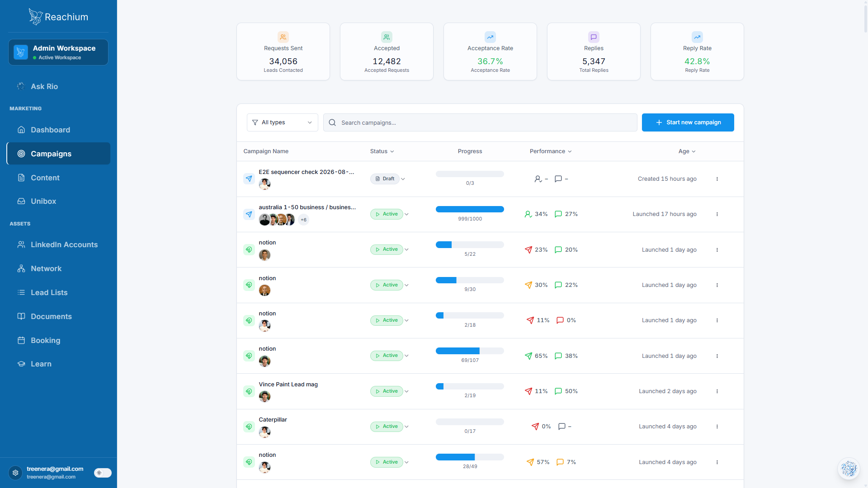Open the All types filter dropdown
The image size is (868, 488).
pos(283,122)
